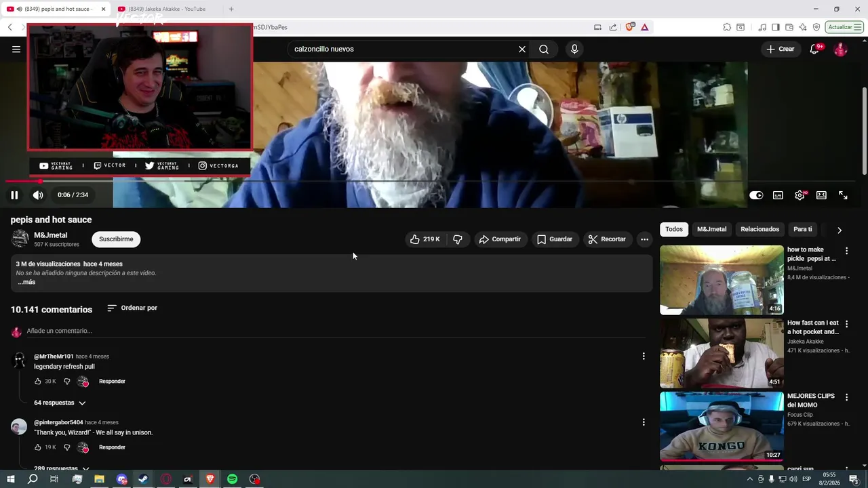The image size is (868, 488).
Task: Expand description with ...más
Action: coord(26,282)
